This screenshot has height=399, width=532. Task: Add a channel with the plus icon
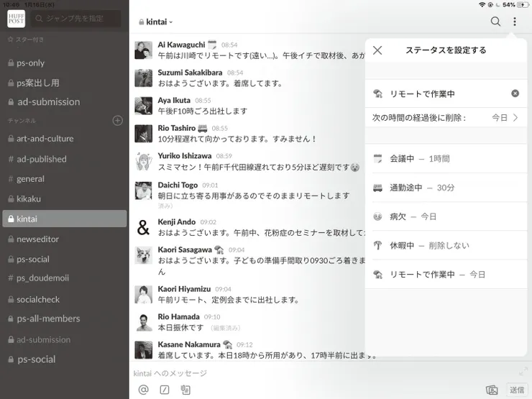[x=118, y=121]
